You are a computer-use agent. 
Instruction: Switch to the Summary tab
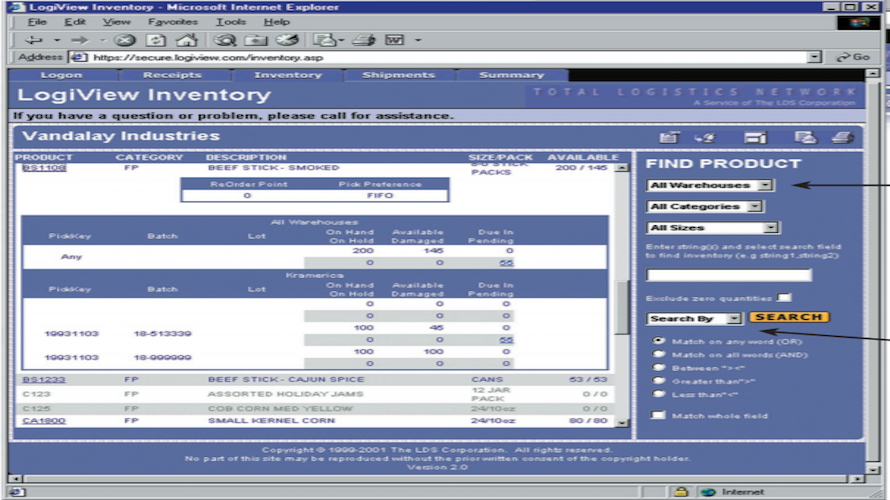511,75
